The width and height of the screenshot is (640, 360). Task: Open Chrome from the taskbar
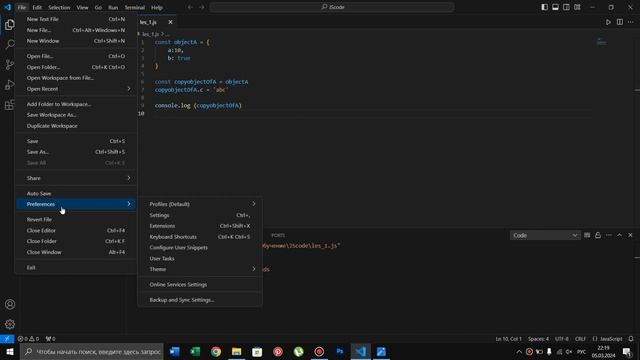coord(216,352)
